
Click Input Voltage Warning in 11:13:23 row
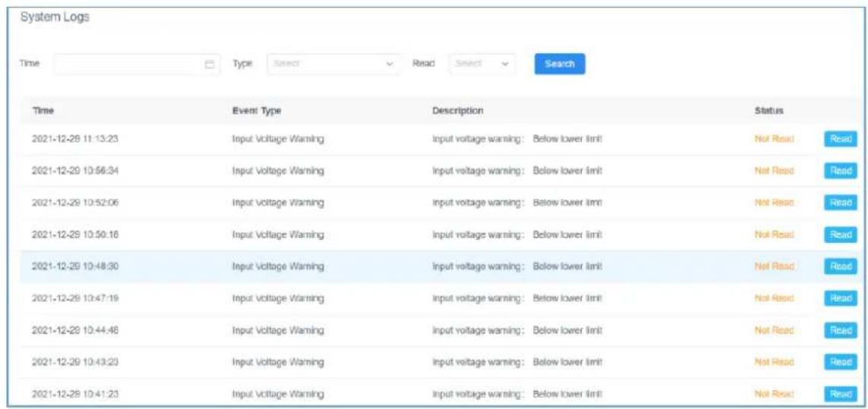tap(278, 140)
